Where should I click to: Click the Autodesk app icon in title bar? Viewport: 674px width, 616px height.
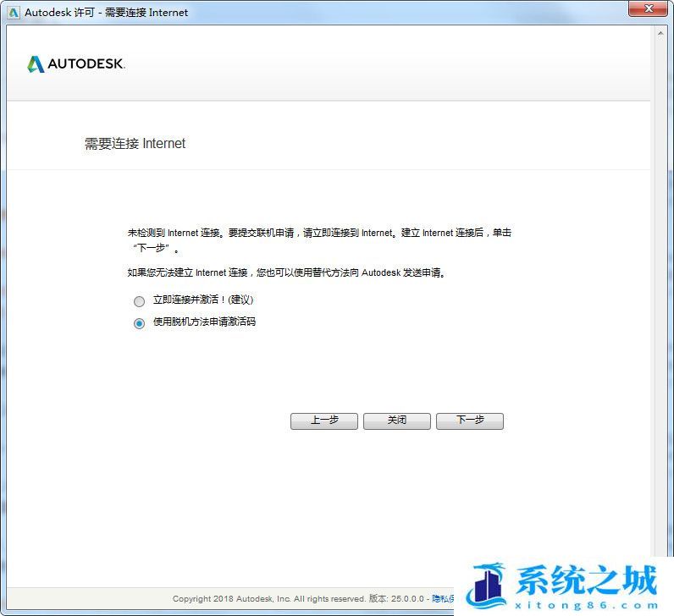point(13,13)
